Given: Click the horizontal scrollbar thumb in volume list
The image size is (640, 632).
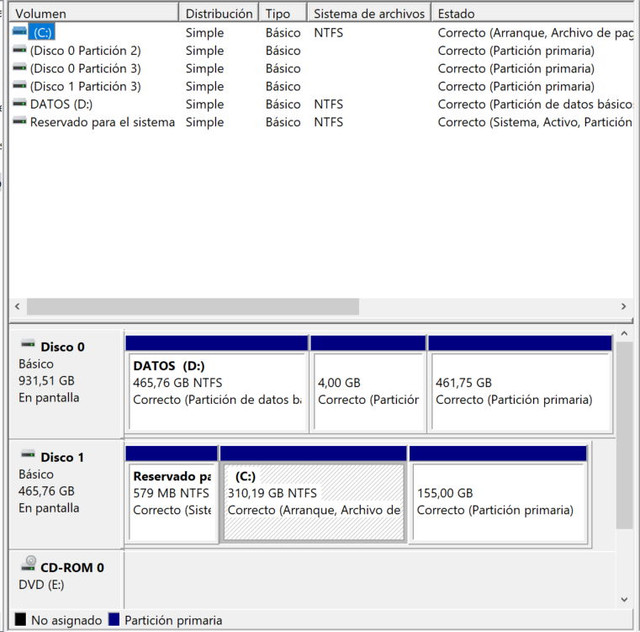Looking at the screenshot, I should point(193,306).
